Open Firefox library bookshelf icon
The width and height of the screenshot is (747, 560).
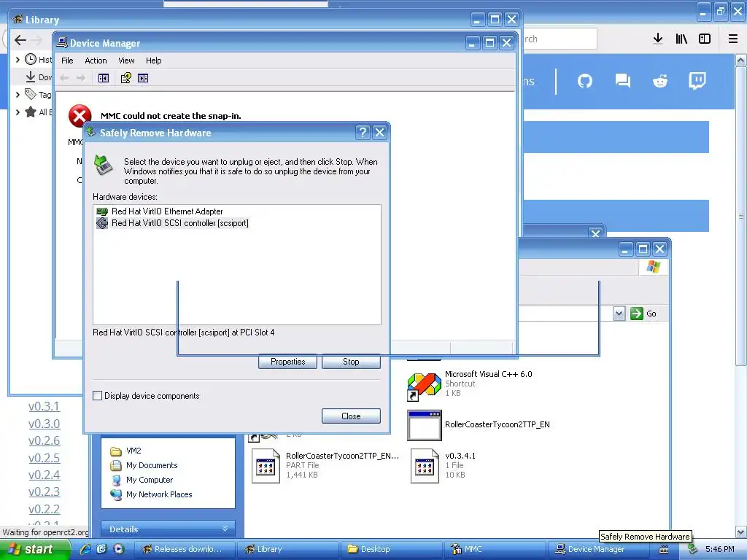tap(681, 39)
